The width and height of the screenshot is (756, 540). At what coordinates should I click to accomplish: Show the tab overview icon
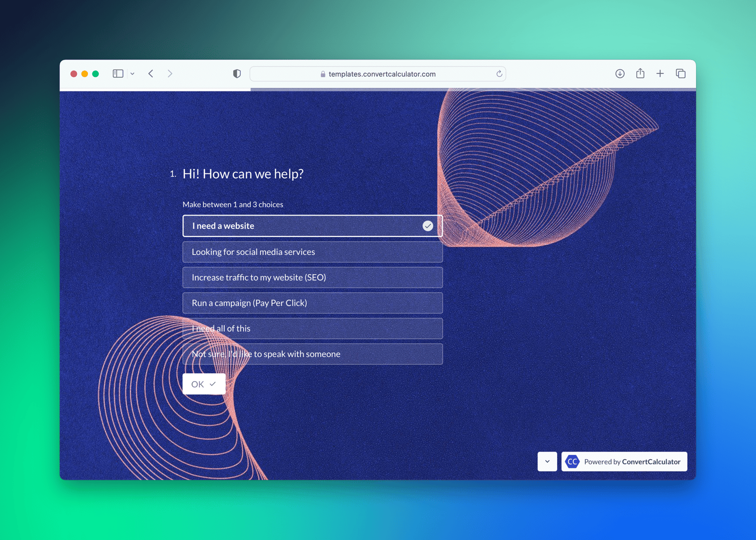pyautogui.click(x=681, y=73)
